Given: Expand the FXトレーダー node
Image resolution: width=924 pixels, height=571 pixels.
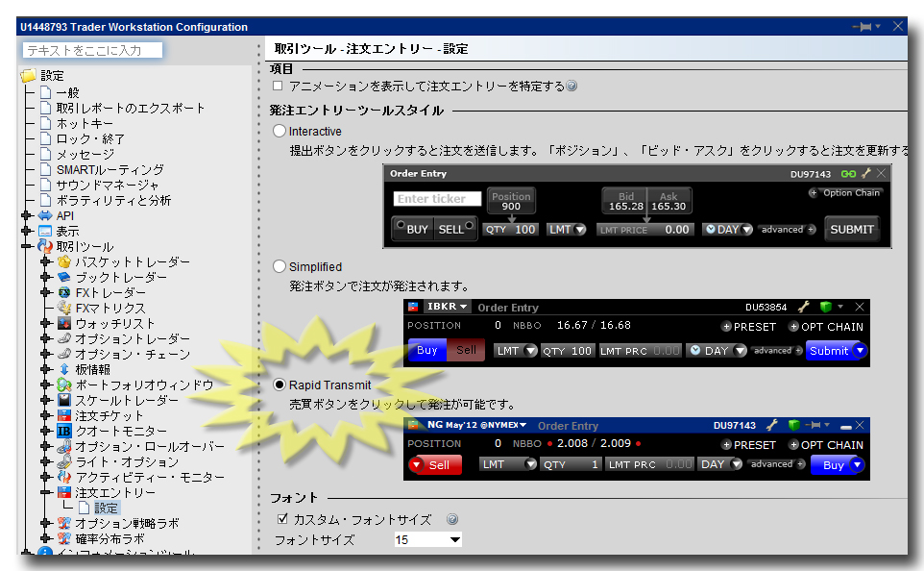Looking at the screenshot, I should coord(45,292).
